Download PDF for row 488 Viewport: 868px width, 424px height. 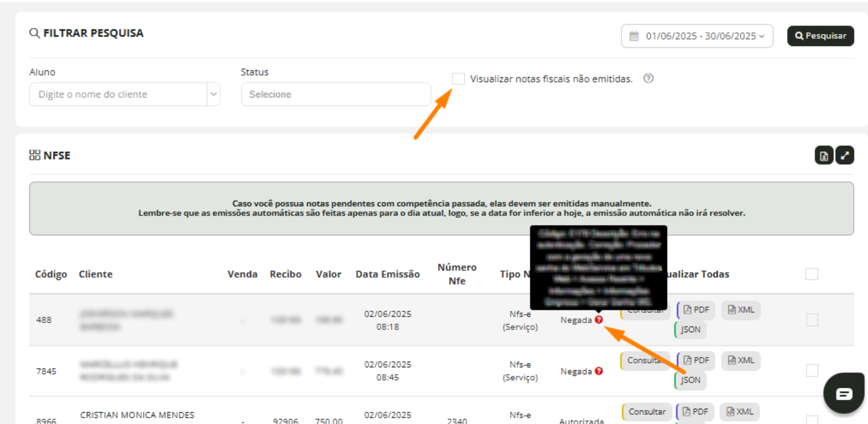point(696,310)
